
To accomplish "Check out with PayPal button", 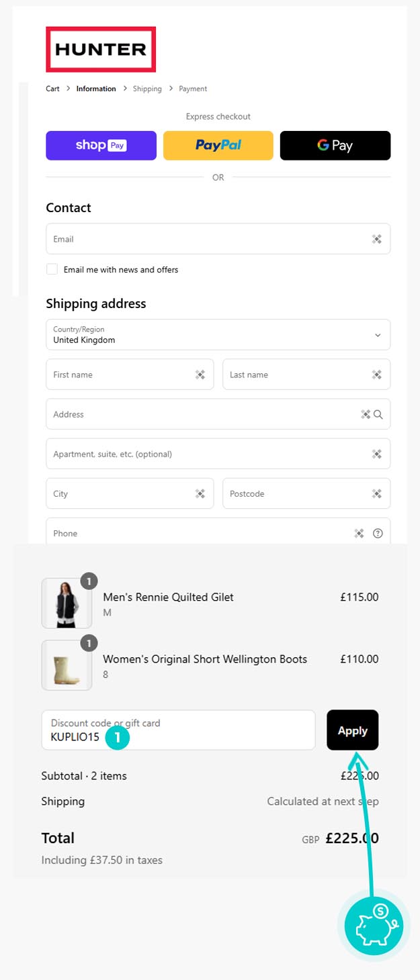I will 218,146.
